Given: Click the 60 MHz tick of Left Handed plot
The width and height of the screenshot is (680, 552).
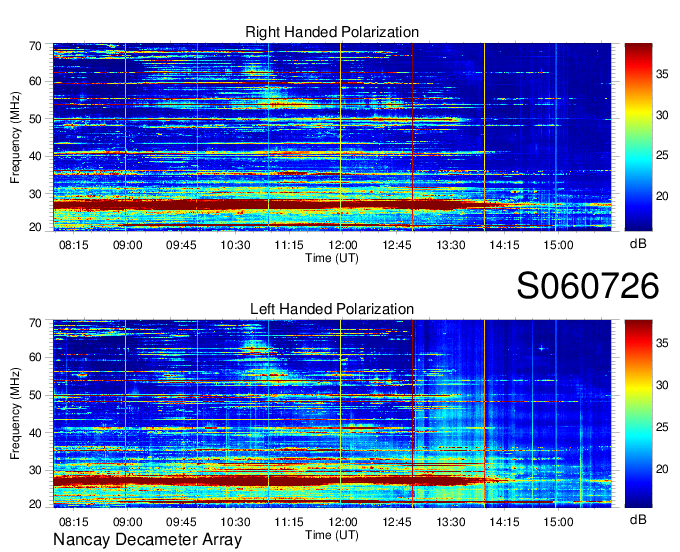Looking at the screenshot, I should (x=35, y=358).
